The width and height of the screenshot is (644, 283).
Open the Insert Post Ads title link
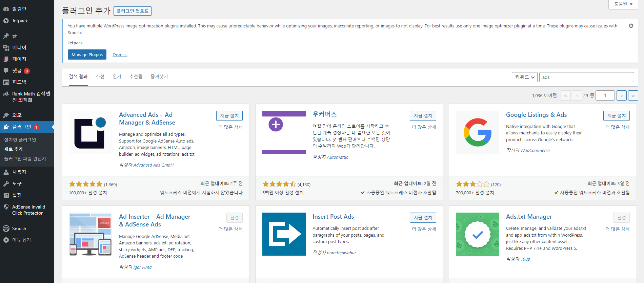tap(333, 217)
